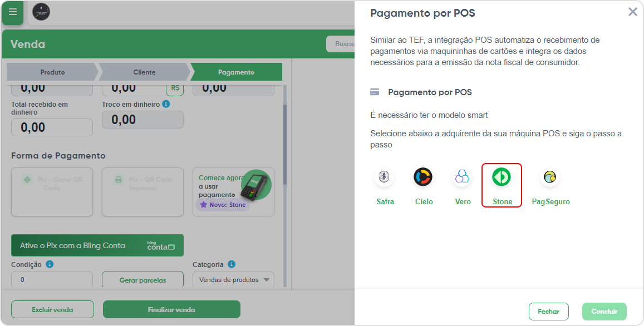Click the Condição input field
This screenshot has height=326, width=644.
tap(52, 280)
